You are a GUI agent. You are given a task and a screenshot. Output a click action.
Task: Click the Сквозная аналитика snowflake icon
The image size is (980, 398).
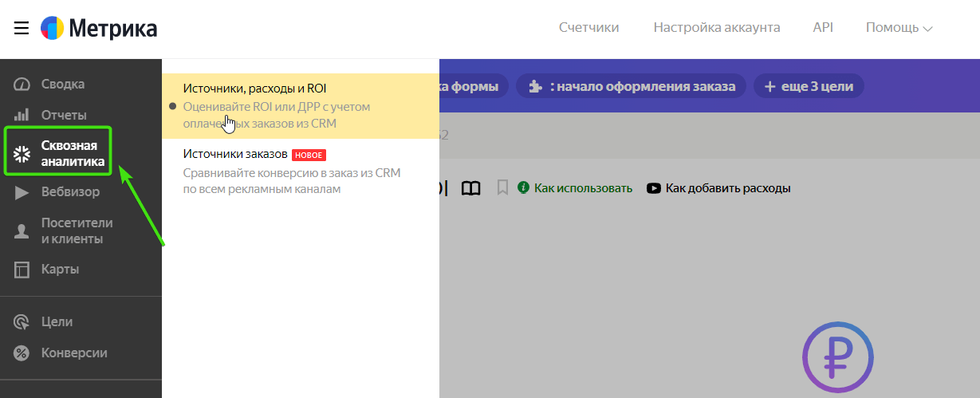click(x=22, y=154)
